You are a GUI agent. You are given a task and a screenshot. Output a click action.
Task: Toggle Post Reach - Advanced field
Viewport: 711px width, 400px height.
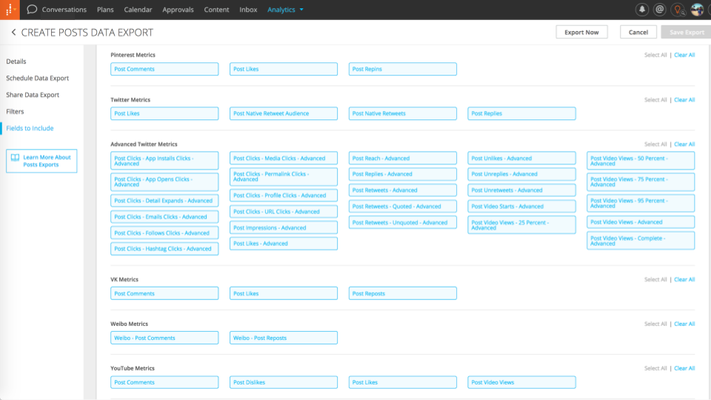tap(403, 158)
